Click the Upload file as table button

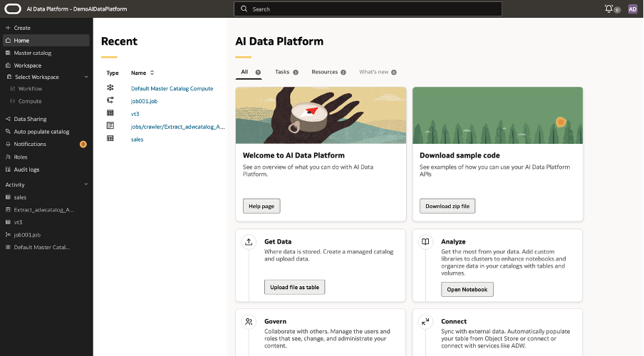294,287
